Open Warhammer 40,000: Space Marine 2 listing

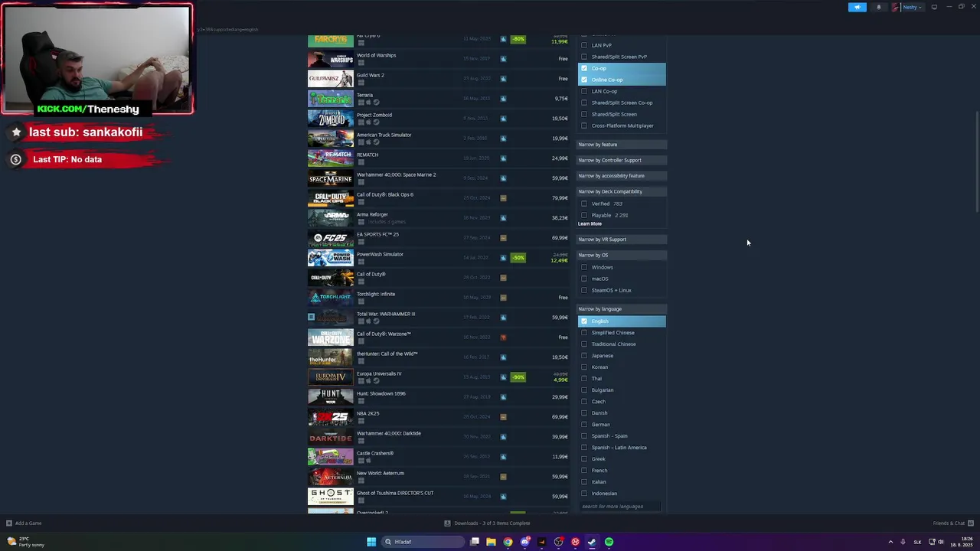pos(439,178)
